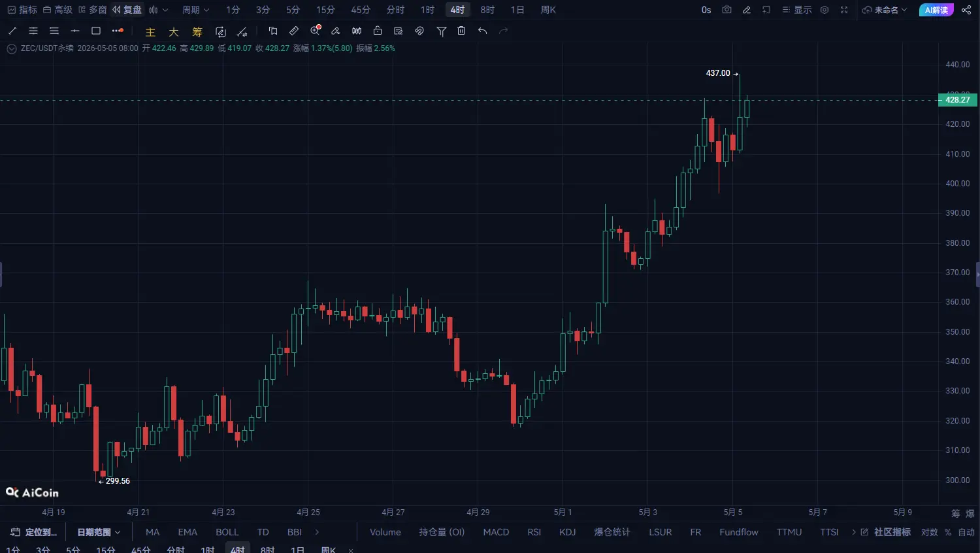Screen dimensions: 980x553
Task: Open the 日期范围 date range dropdown
Action: tap(99, 532)
